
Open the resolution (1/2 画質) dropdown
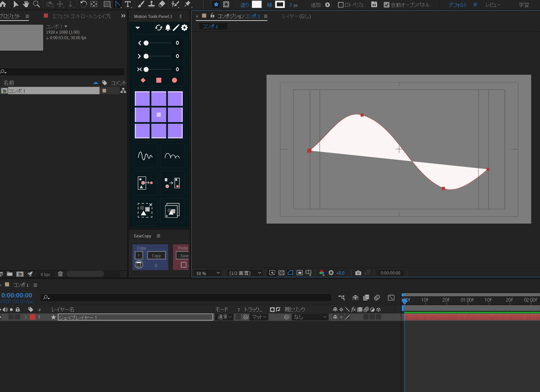tap(245, 273)
